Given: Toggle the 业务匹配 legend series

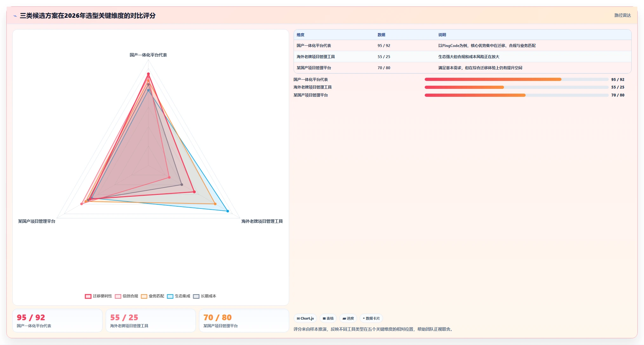Looking at the screenshot, I should (x=152, y=296).
